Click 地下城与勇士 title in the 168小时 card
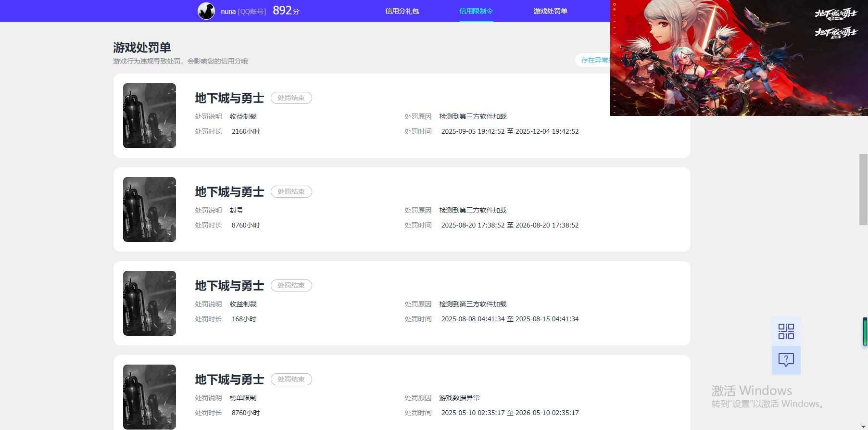 point(229,286)
